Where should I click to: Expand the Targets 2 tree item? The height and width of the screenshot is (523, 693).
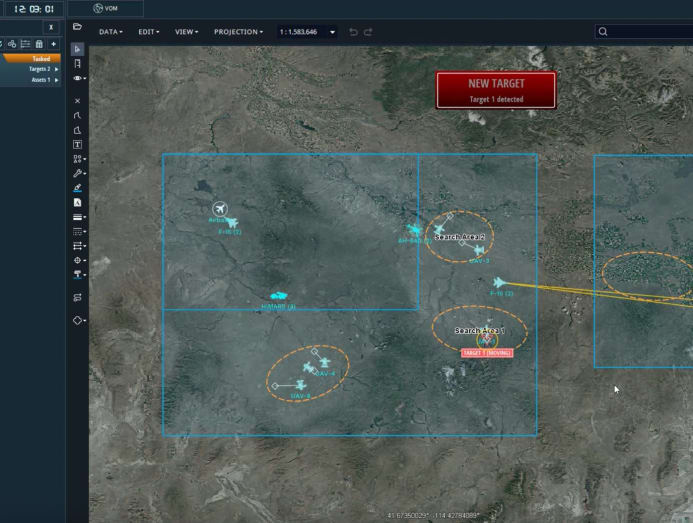[x=56, y=69]
